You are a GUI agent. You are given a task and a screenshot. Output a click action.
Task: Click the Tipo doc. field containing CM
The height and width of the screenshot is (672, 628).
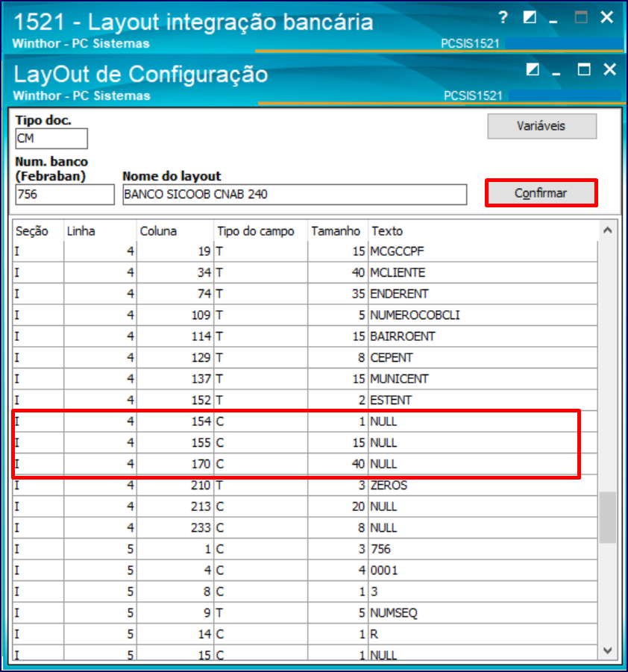[51, 139]
